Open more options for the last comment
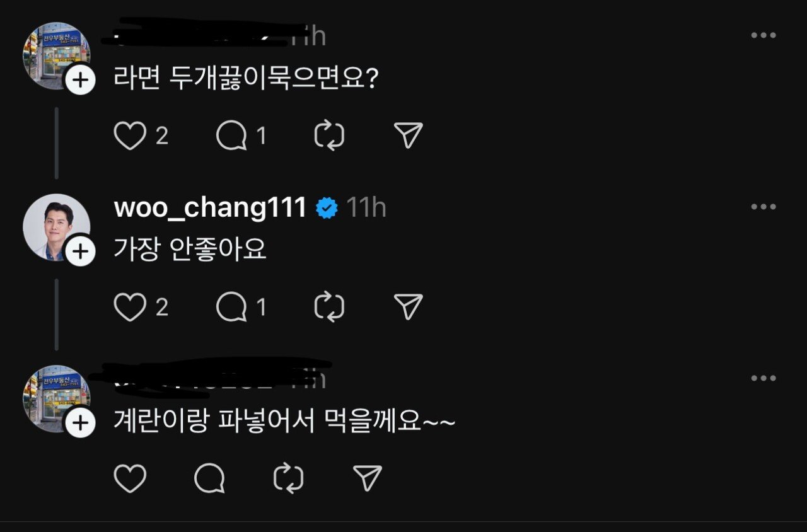Viewport: 807px width, 532px height. click(x=763, y=378)
